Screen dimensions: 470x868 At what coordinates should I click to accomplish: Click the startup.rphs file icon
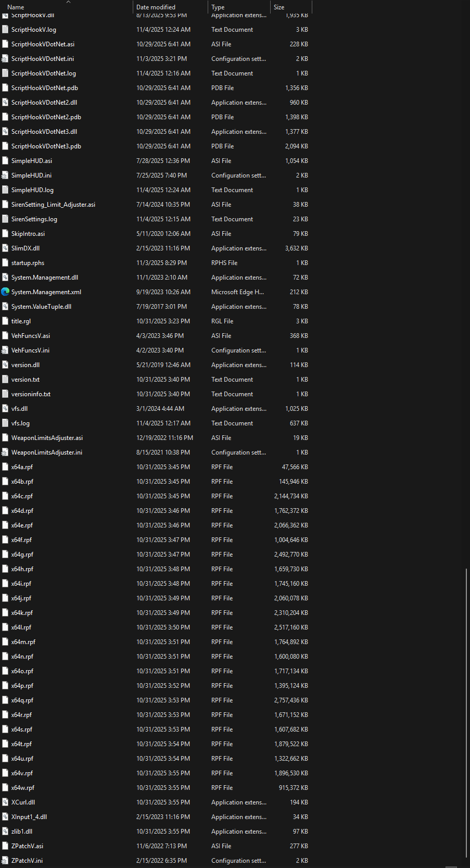tap(5, 263)
